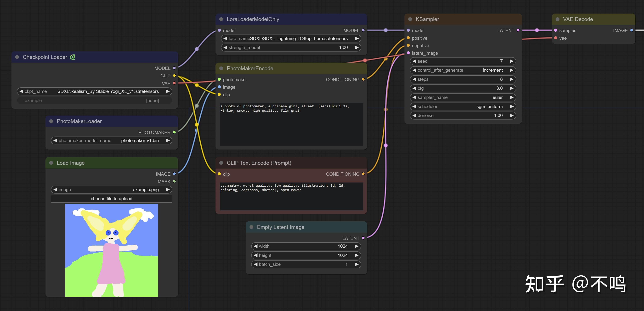Decrease seed with its left arrow
This screenshot has width=644, height=311.
414,61
